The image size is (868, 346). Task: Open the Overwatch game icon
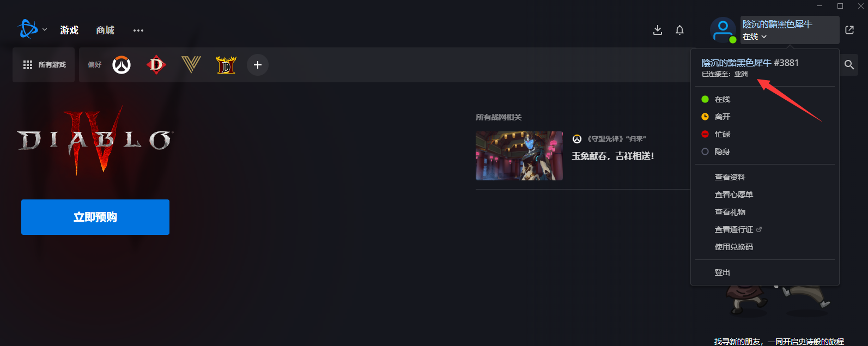click(122, 65)
